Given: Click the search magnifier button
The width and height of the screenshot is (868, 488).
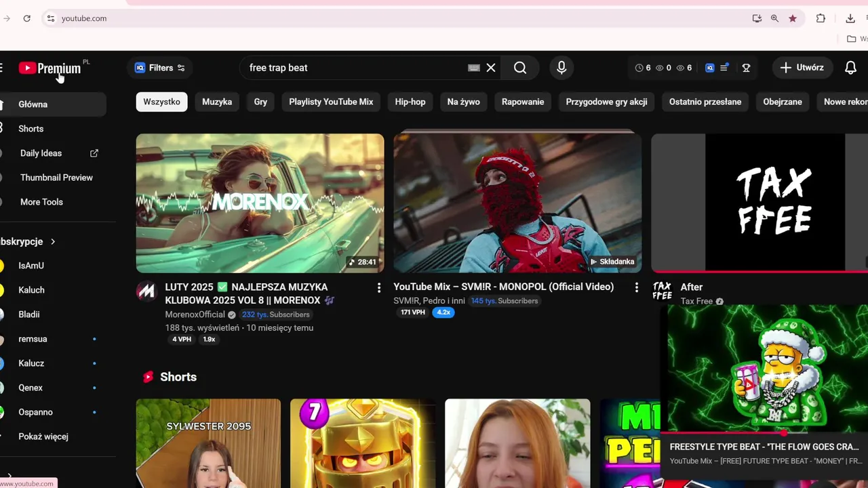Looking at the screenshot, I should coord(520,68).
